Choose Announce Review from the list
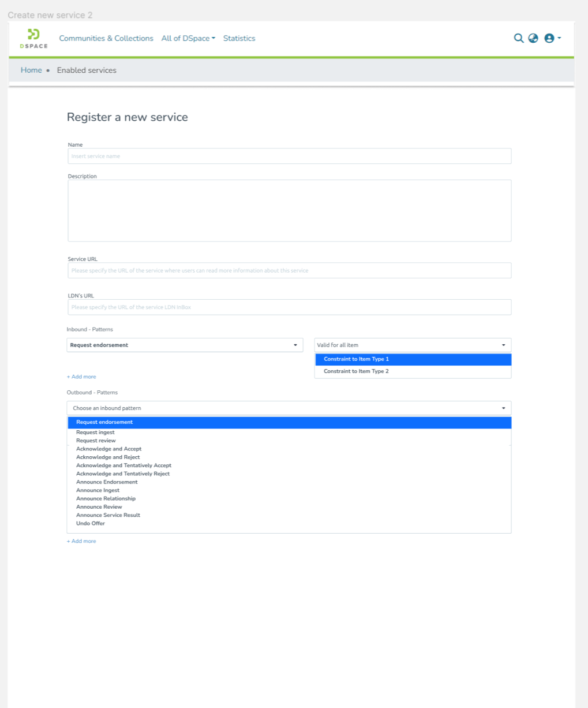This screenshot has height=708, width=588. point(99,507)
